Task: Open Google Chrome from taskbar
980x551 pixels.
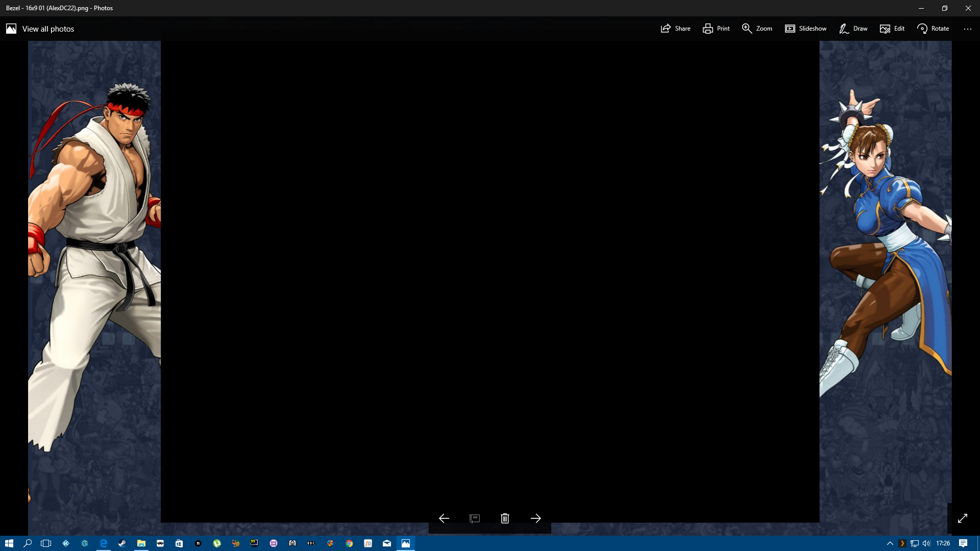Action: coord(349,543)
